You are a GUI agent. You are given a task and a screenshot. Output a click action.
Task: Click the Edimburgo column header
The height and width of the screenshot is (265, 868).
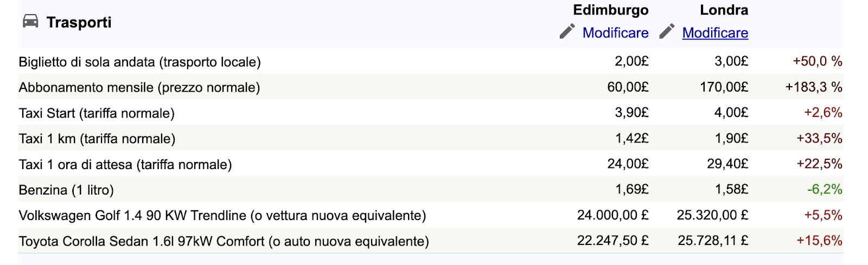(x=611, y=10)
